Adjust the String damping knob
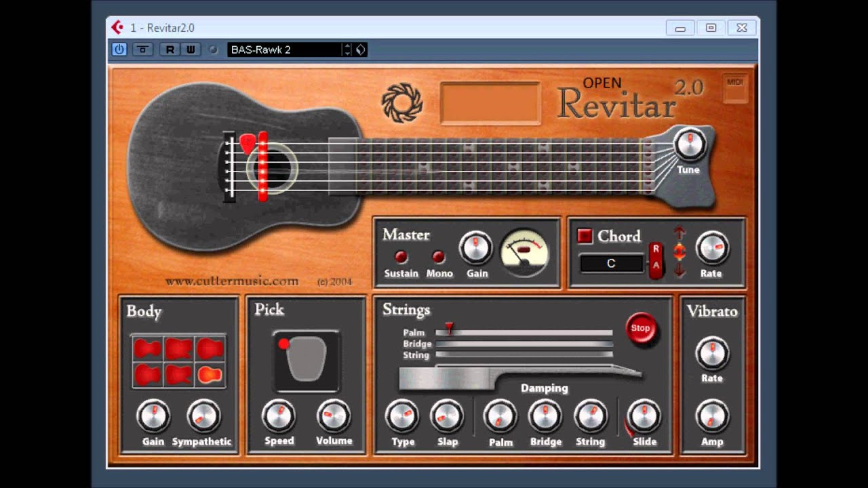 pyautogui.click(x=591, y=416)
